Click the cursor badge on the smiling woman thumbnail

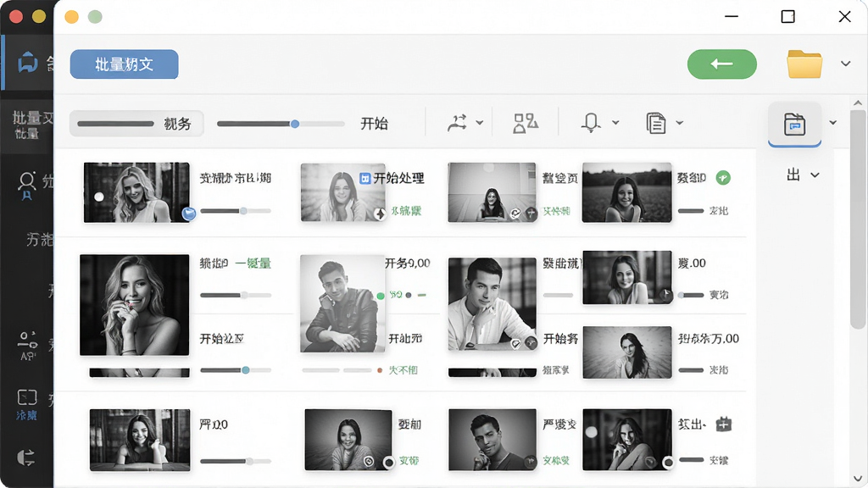pos(665,295)
